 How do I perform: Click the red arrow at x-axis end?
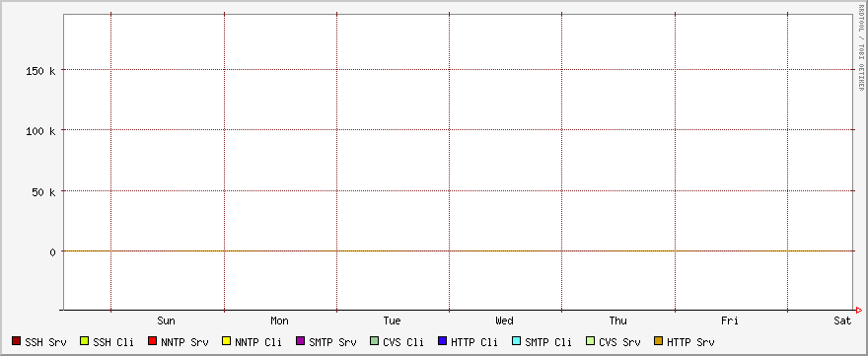coord(858,310)
